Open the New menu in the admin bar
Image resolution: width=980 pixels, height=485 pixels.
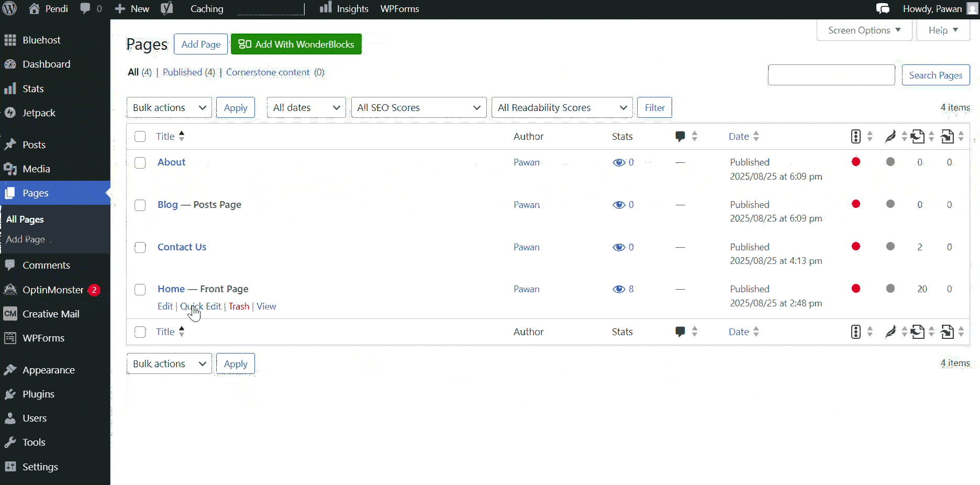click(x=131, y=8)
